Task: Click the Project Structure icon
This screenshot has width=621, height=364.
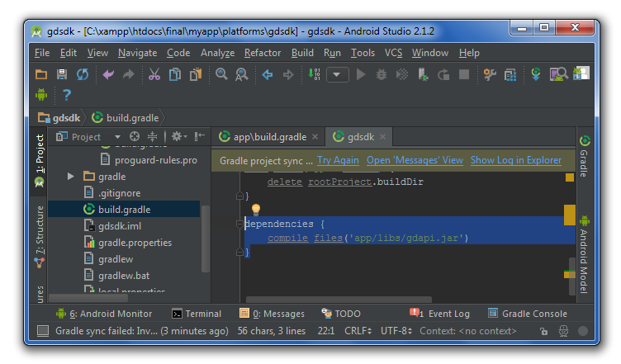Action: (x=510, y=74)
